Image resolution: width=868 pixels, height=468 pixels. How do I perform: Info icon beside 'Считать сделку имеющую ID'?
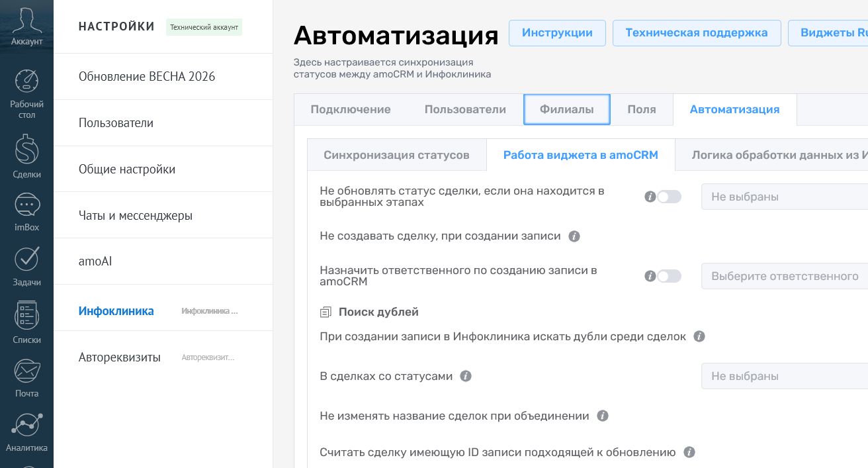(689, 453)
